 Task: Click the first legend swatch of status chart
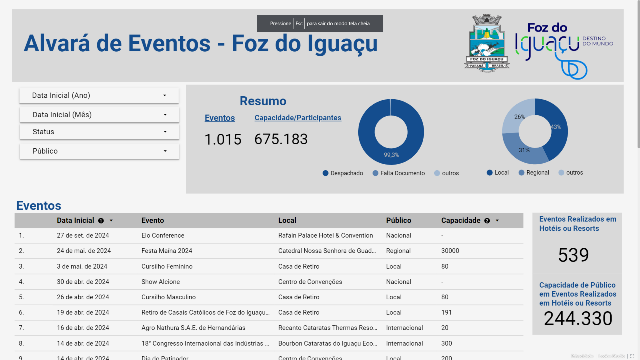325,173
